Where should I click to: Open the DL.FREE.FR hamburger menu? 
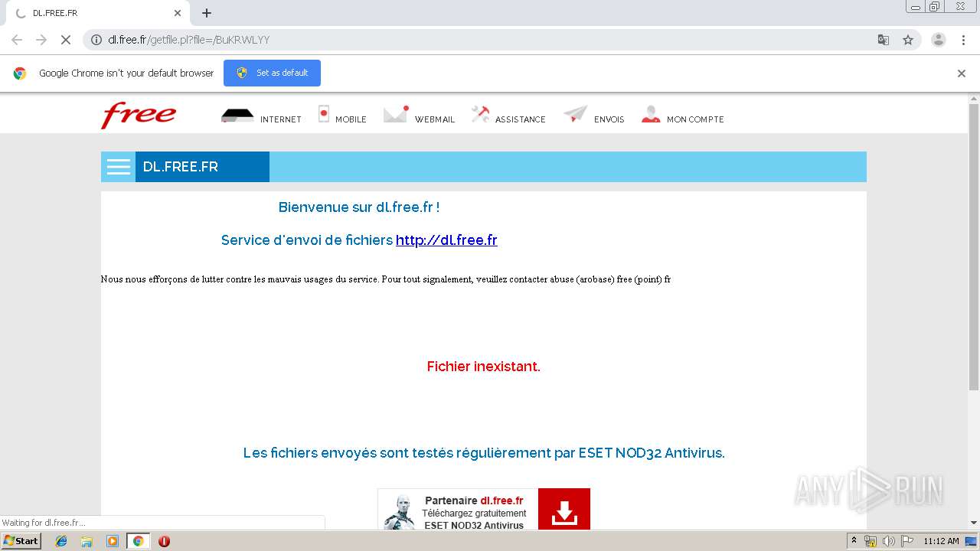119,167
